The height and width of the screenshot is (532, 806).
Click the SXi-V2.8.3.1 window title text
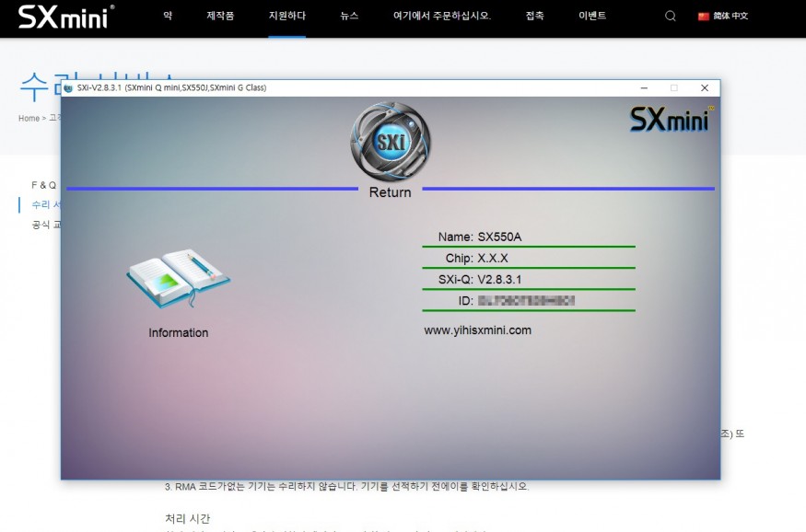(x=171, y=87)
